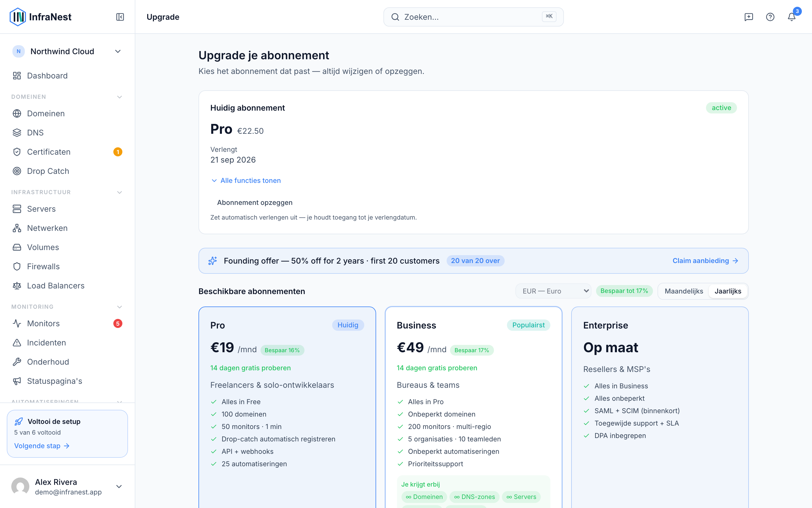Click the green 'active' status badge

(721, 108)
